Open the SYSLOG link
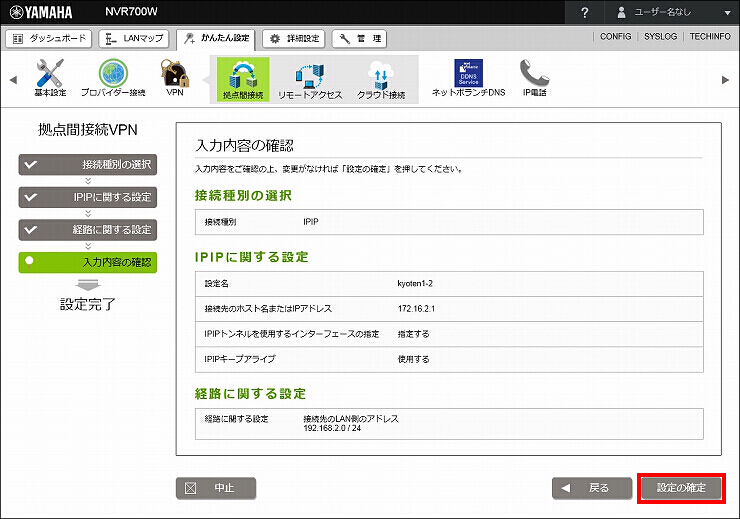The height and width of the screenshot is (519, 740). [660, 36]
